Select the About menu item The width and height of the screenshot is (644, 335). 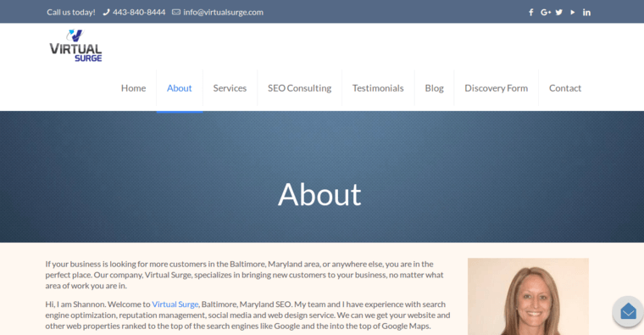(180, 88)
